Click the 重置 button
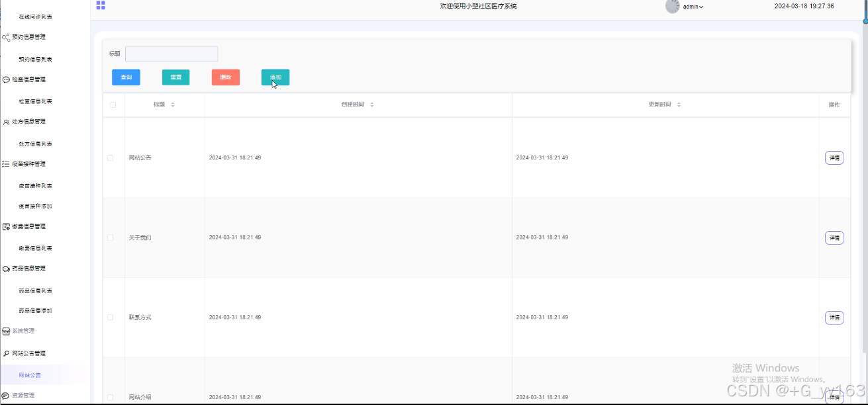Viewport: 868px width, 405px height. 176,77
